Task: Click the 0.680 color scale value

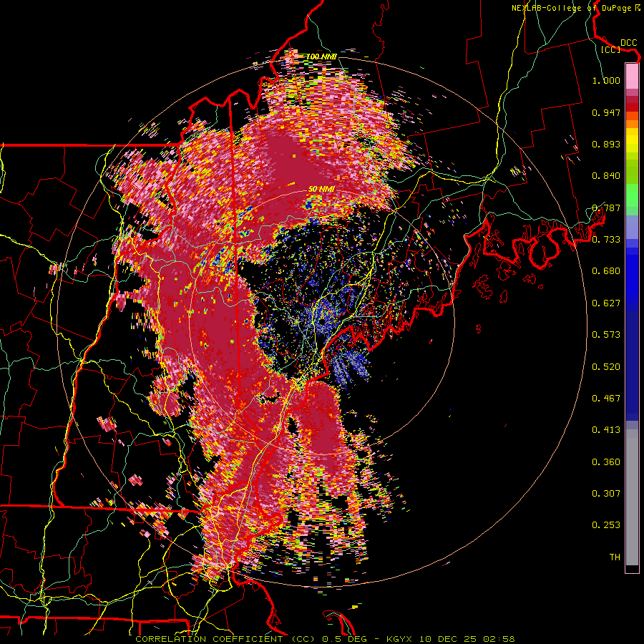Action: point(606,271)
